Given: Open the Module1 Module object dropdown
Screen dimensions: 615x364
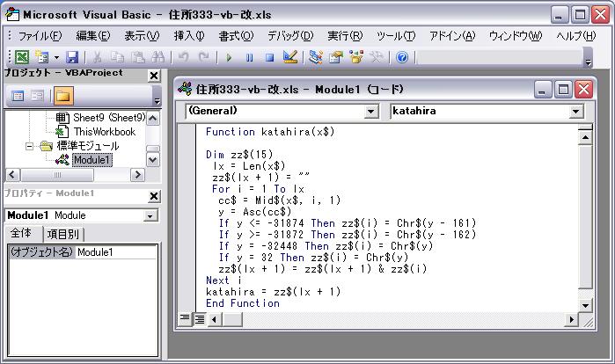Looking at the screenshot, I should [x=150, y=216].
